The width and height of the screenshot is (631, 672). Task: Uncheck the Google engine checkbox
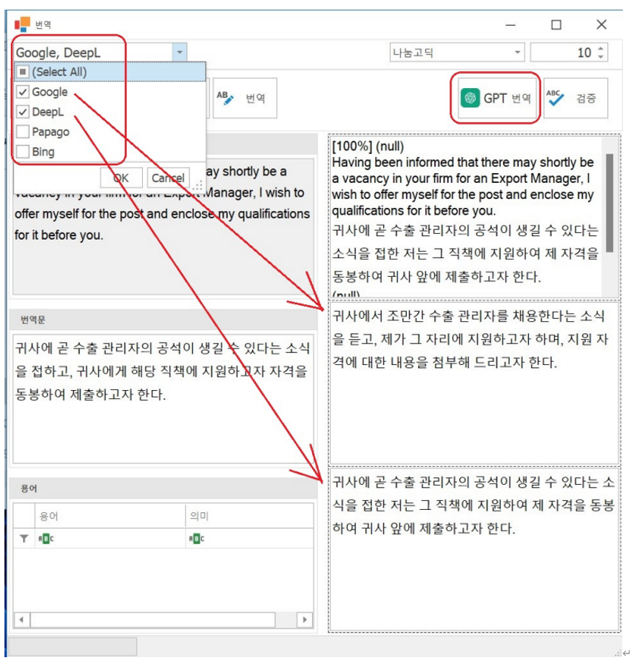click(23, 92)
